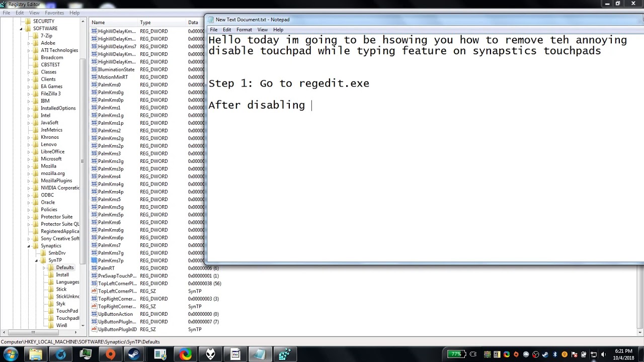Sort values by the Type column
This screenshot has height=362, width=644.
tap(162, 22)
